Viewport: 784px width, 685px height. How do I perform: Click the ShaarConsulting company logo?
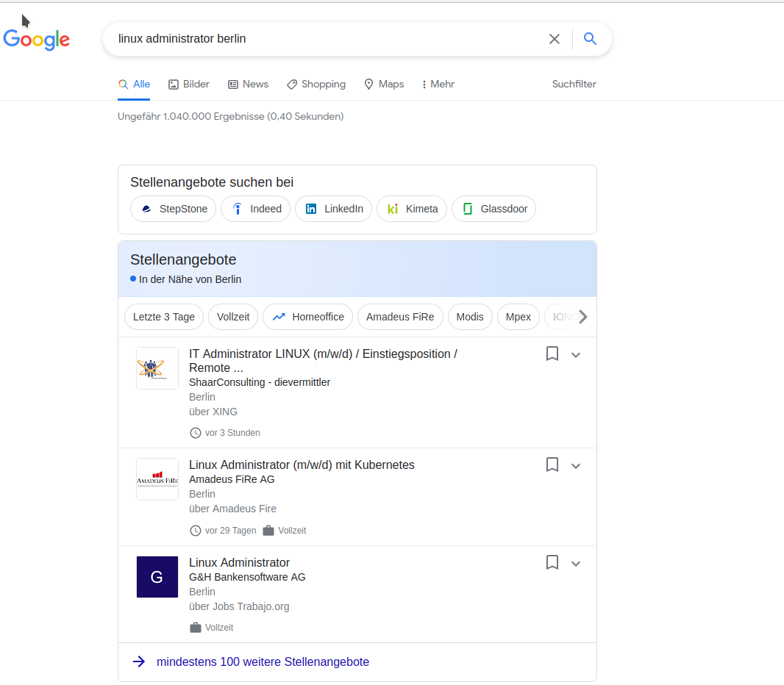157,368
